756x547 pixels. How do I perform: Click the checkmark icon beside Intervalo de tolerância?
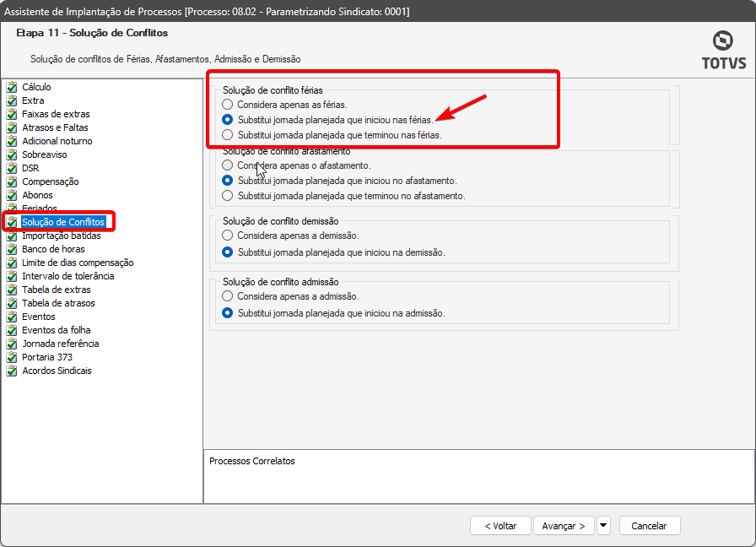[x=12, y=276]
